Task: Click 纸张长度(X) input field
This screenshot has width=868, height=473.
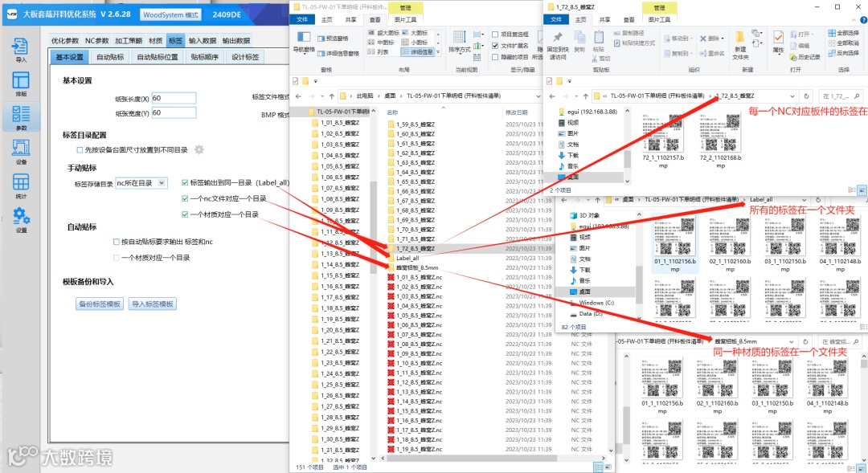Action: (x=174, y=99)
